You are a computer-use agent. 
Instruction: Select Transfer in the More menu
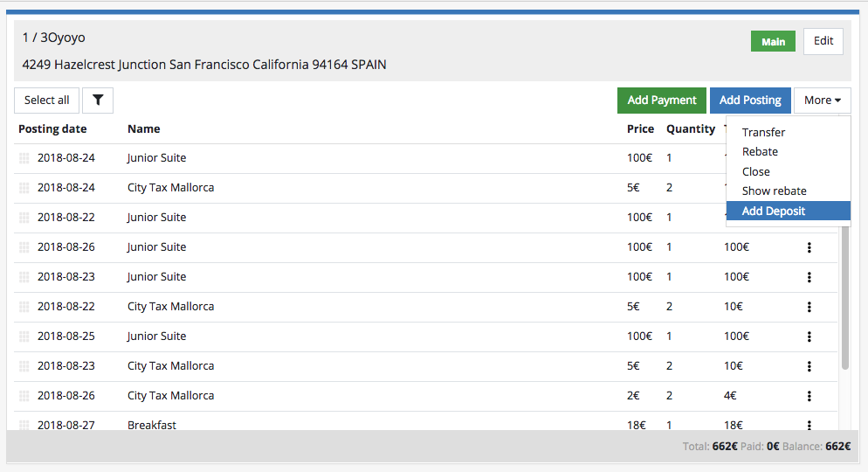pyautogui.click(x=763, y=133)
